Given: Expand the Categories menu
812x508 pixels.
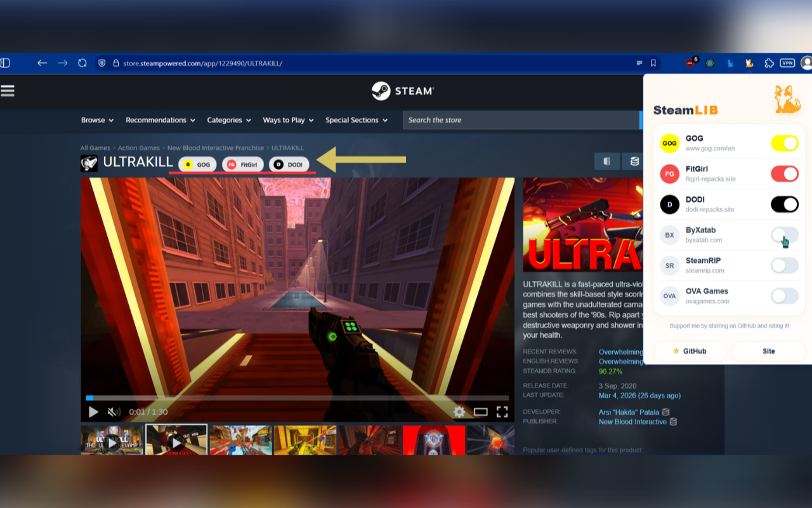Looking at the screenshot, I should (x=229, y=120).
